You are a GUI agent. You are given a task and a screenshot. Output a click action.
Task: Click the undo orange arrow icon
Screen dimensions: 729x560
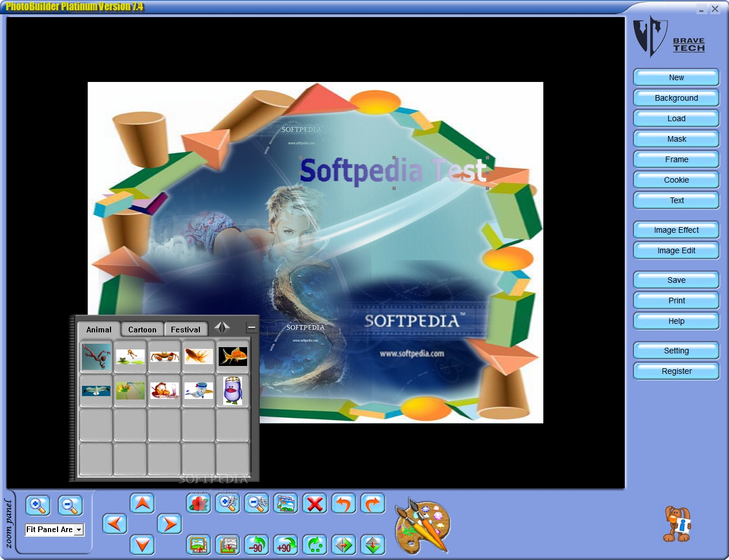(x=344, y=504)
